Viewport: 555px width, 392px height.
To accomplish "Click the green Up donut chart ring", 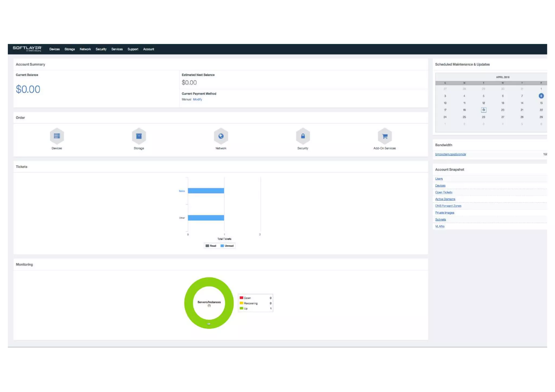I will 189,303.
